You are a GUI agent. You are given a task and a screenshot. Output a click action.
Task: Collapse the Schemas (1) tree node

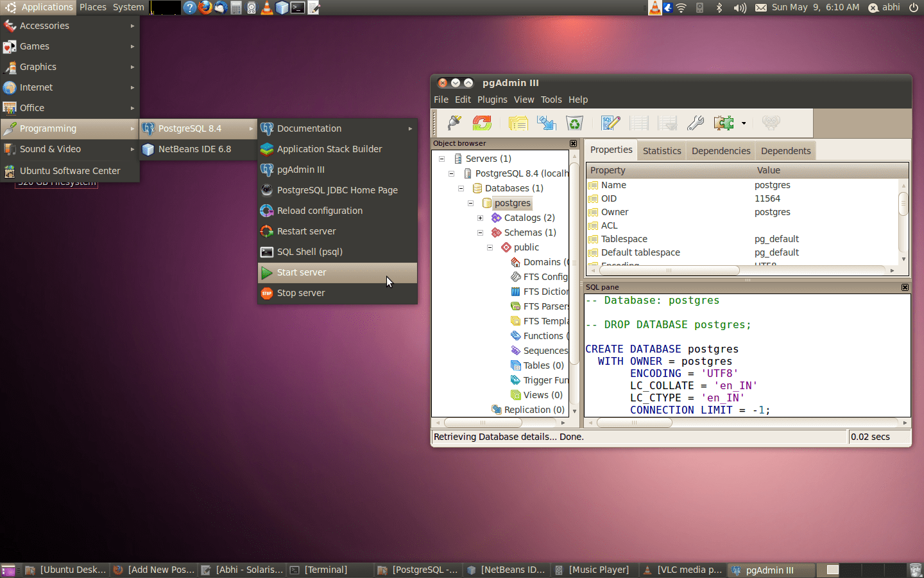coord(480,233)
